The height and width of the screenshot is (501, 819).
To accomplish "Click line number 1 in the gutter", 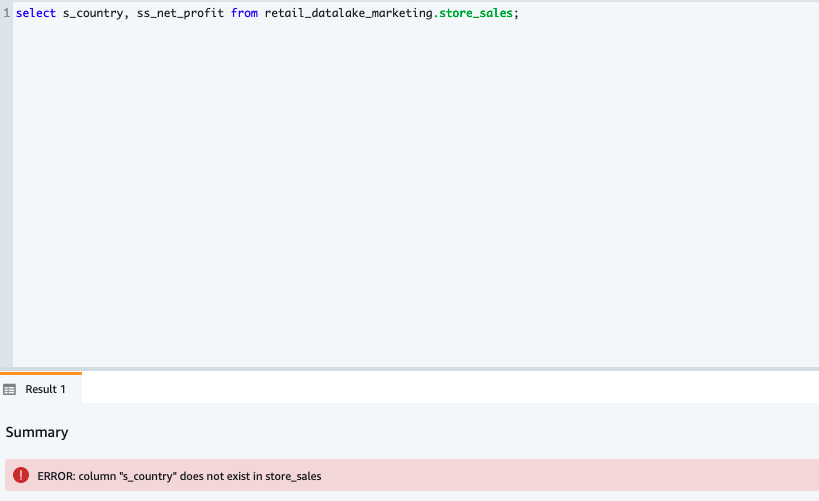I will [x=7, y=13].
